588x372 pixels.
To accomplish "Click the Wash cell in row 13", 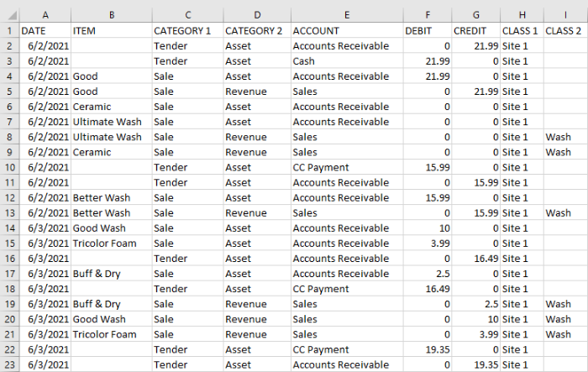I will tap(564, 213).
